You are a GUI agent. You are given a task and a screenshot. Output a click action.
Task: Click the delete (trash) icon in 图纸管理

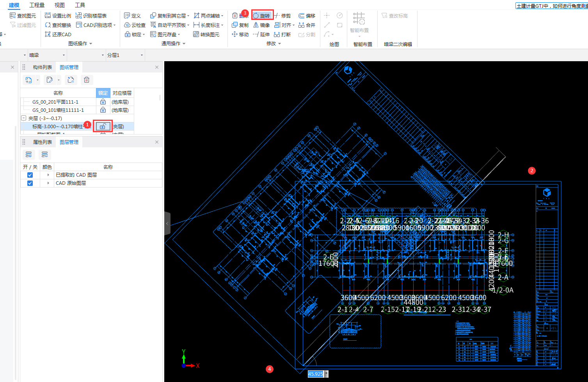87,80
